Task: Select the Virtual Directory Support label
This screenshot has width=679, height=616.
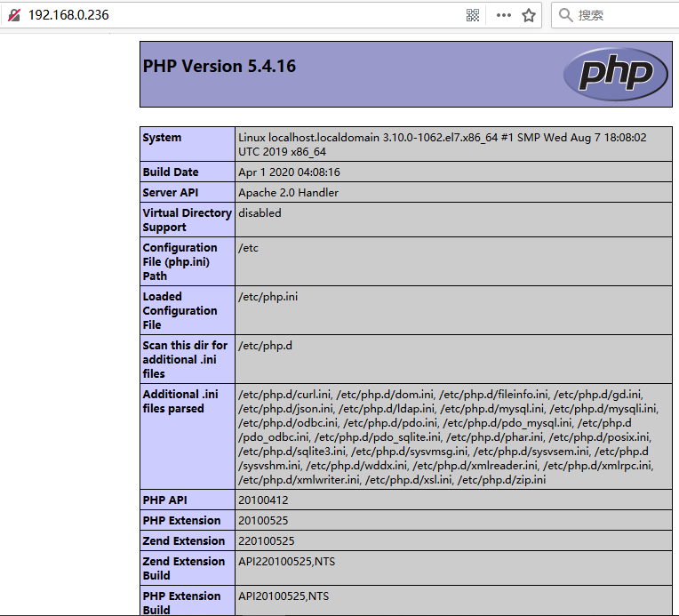Action: (187, 220)
